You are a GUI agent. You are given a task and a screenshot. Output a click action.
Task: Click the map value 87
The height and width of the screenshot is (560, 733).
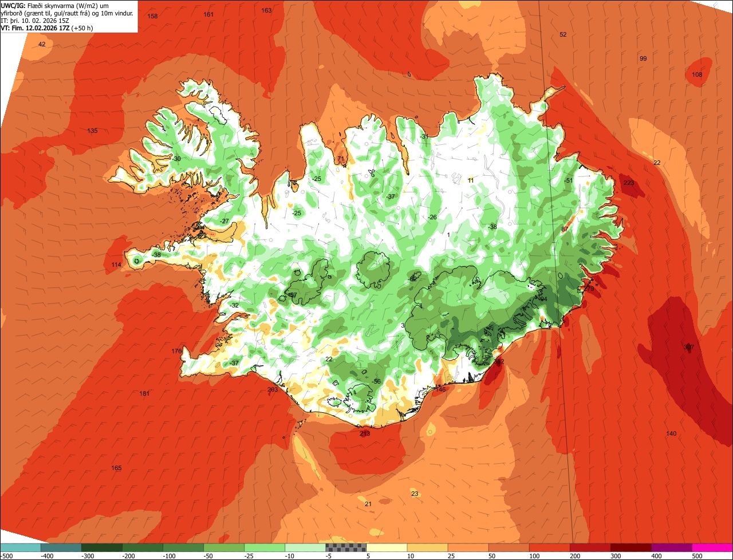565,229
